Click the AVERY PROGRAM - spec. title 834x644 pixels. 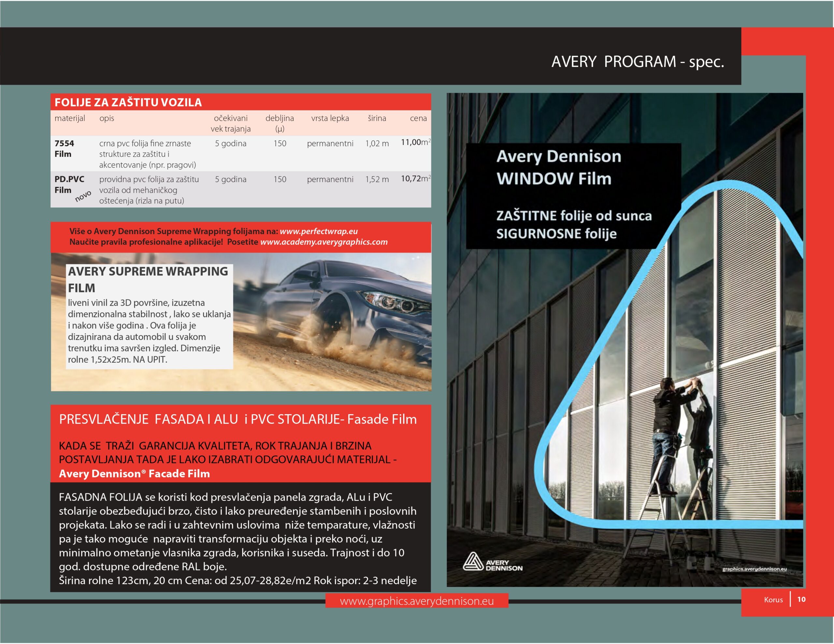(x=638, y=62)
